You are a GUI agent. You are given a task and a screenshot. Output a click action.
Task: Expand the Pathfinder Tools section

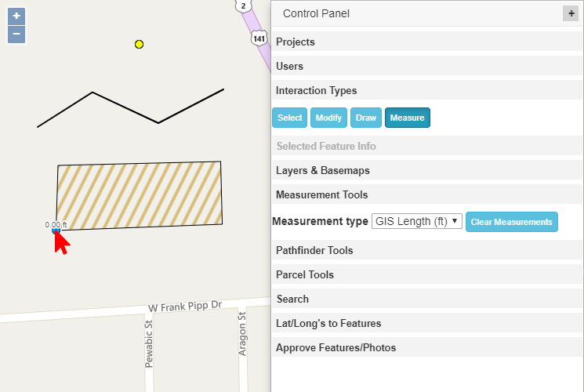314,250
